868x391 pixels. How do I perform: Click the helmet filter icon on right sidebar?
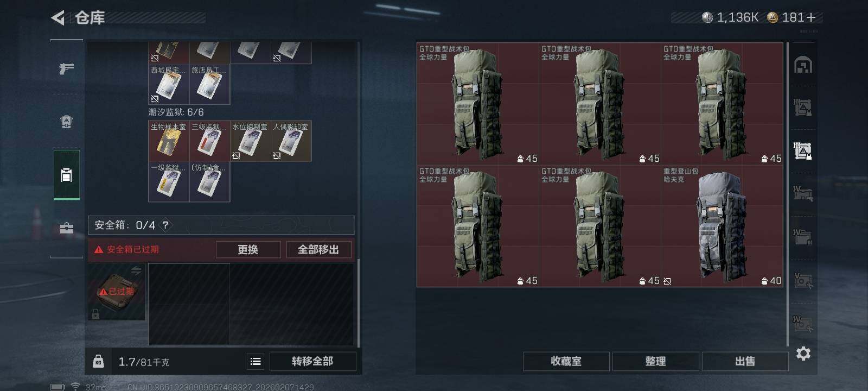(x=803, y=65)
